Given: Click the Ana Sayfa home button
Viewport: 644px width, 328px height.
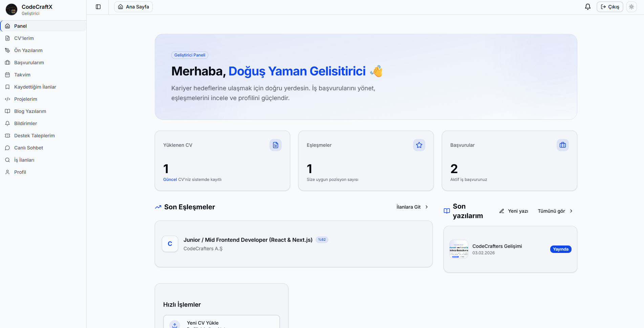Looking at the screenshot, I should point(133,7).
